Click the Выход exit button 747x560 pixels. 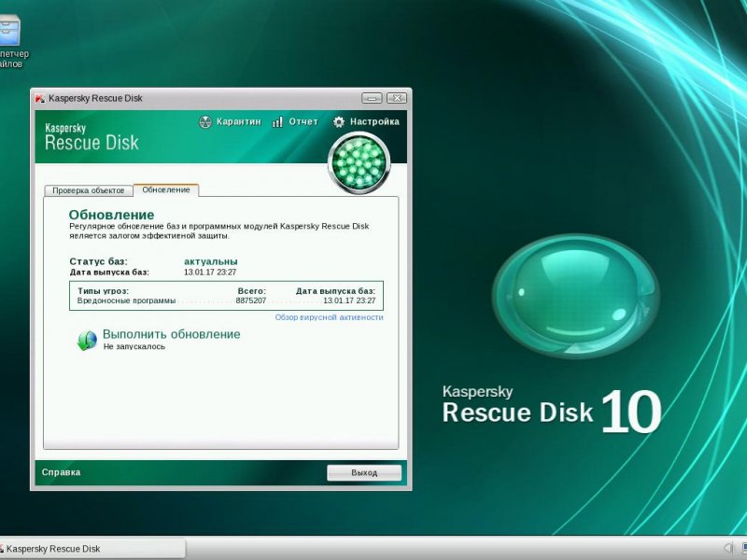[364, 473]
